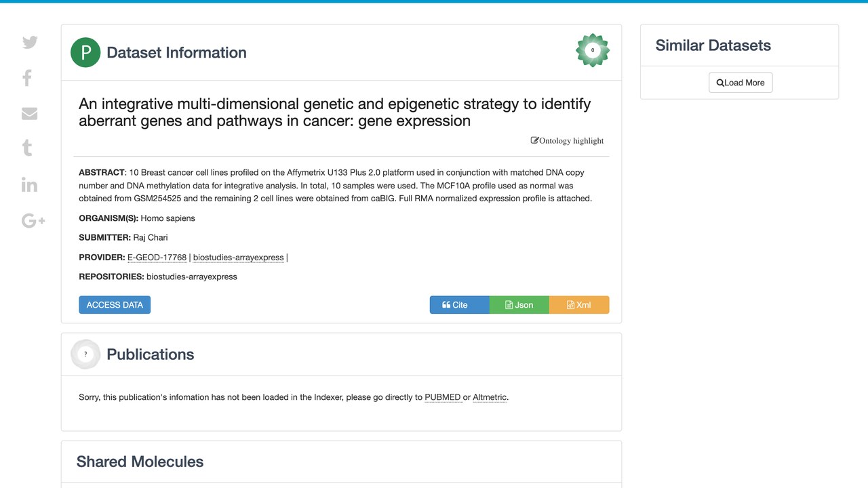Click the Shared Molecules section heading
Viewport: 868px width, 488px height.
pos(140,462)
